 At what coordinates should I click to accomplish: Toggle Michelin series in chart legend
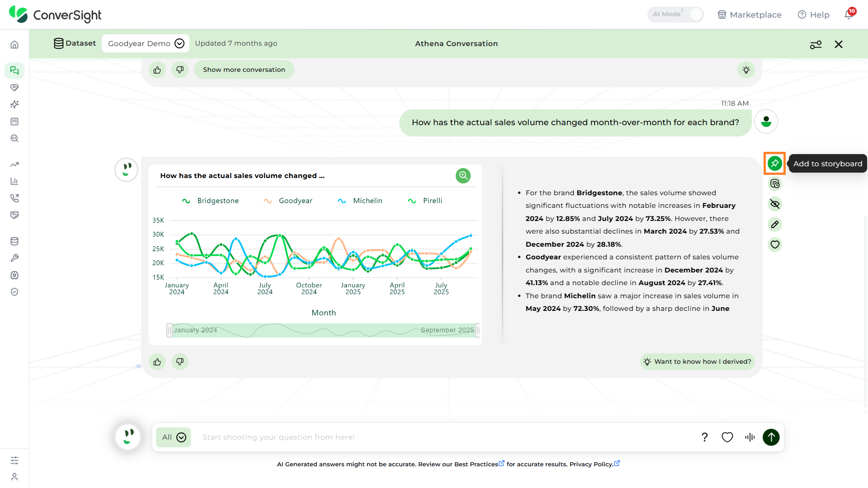coord(360,201)
